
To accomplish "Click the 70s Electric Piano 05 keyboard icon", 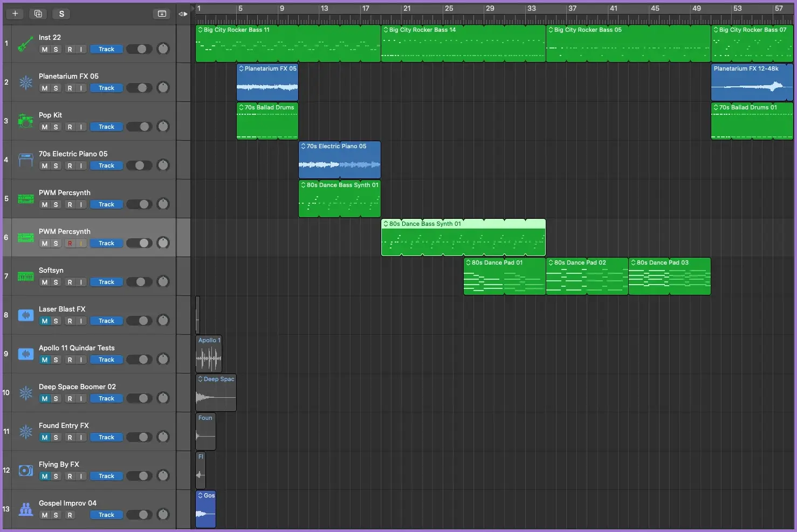I will click(x=25, y=160).
